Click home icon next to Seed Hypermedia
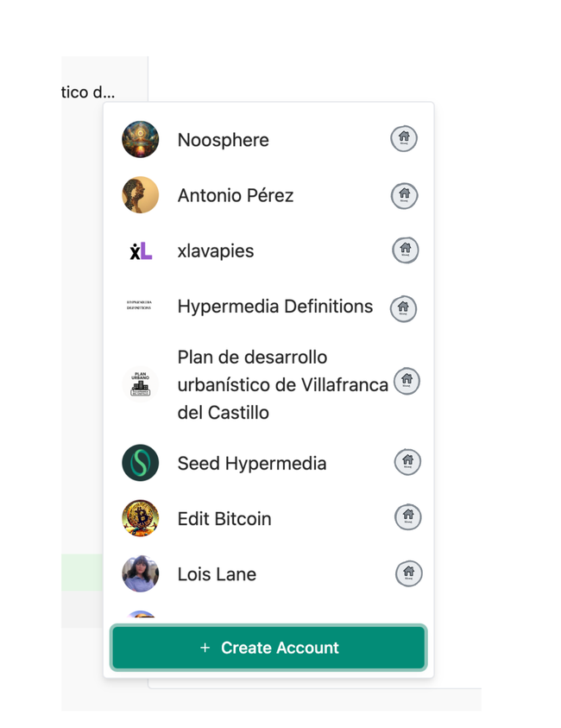This screenshot has height=728, width=561. 407,463
